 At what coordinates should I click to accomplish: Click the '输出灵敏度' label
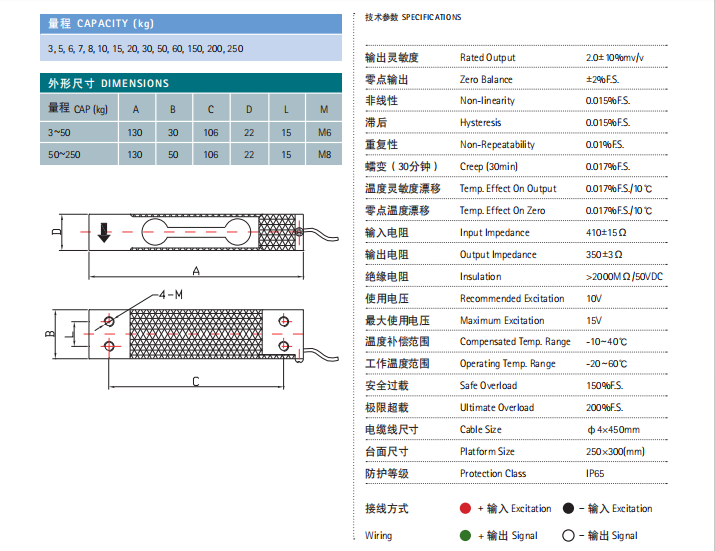coord(392,57)
